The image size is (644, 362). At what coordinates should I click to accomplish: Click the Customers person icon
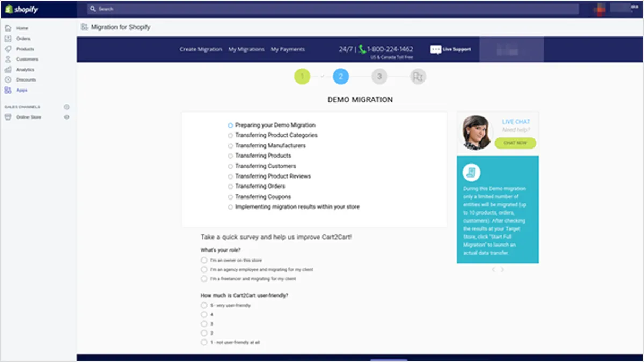(8, 59)
